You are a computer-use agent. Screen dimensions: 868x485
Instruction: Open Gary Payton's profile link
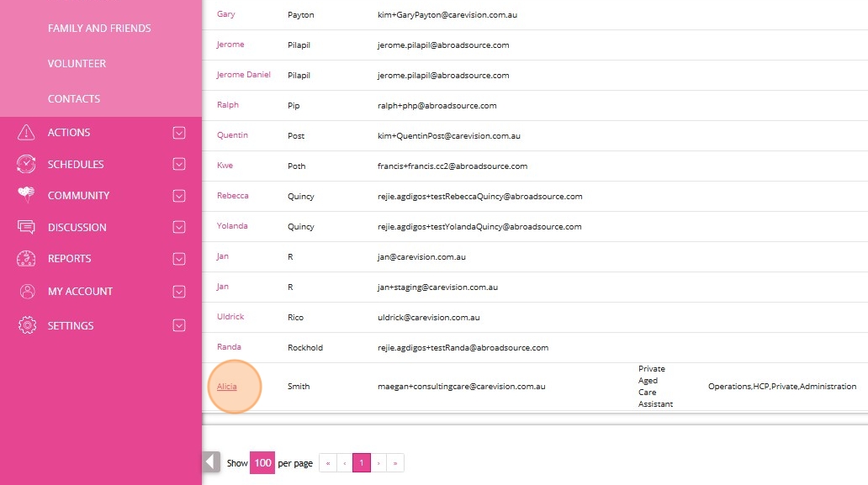[226, 14]
